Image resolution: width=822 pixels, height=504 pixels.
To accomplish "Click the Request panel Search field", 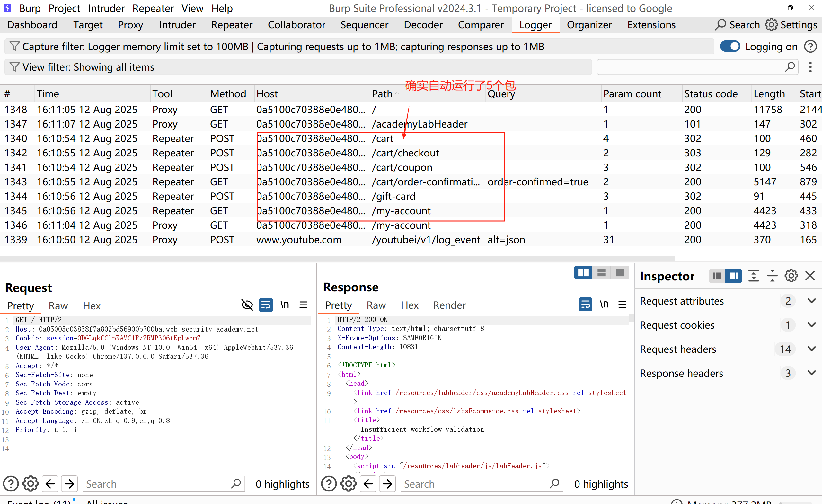I will (x=157, y=484).
